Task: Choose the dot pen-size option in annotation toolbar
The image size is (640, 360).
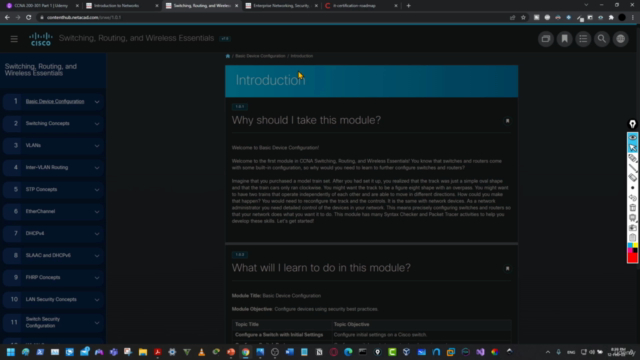Action: 632,188
